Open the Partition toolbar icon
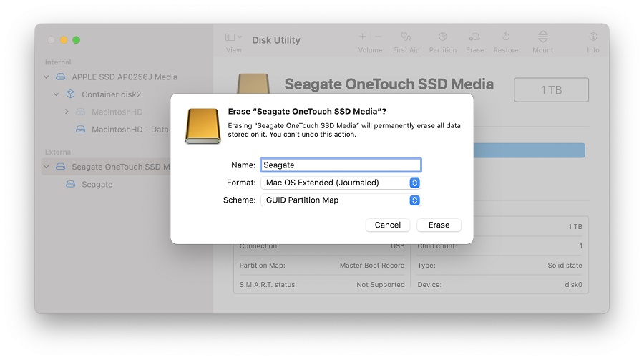 point(442,37)
